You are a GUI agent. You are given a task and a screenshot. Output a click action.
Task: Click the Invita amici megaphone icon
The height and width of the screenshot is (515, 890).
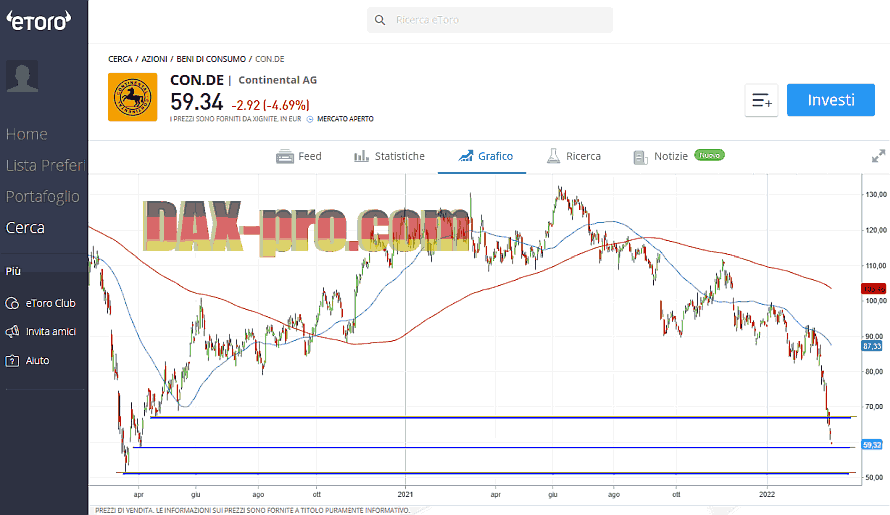12,332
